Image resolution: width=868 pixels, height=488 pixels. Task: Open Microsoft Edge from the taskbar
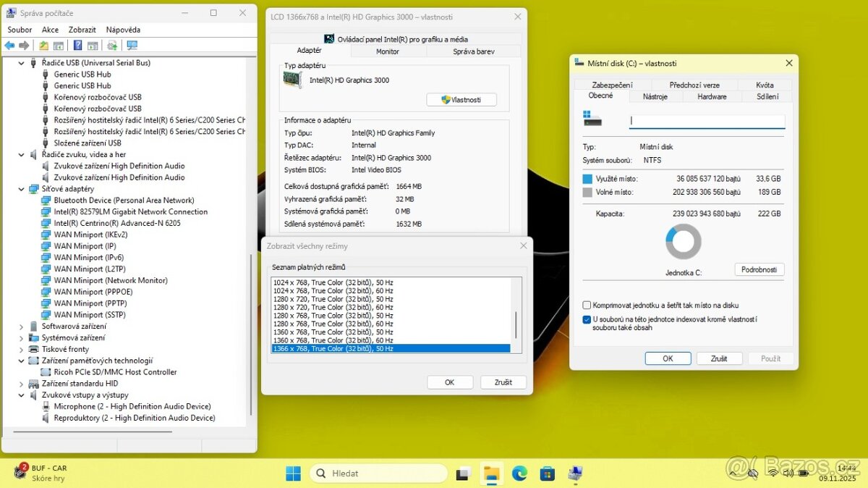coord(520,473)
